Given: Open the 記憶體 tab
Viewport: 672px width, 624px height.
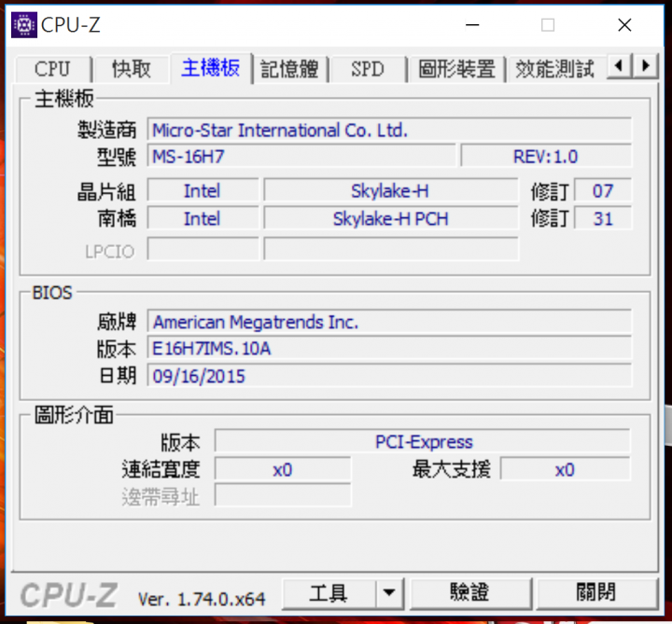Looking at the screenshot, I should (x=289, y=69).
